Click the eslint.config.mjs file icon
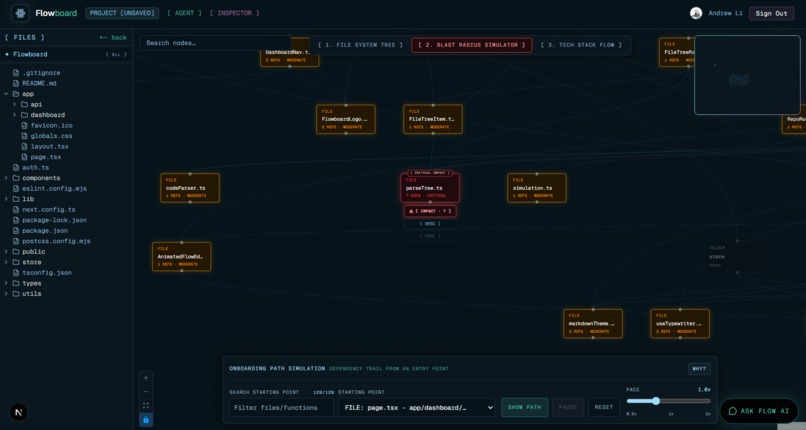The image size is (806, 430). pyautogui.click(x=16, y=189)
